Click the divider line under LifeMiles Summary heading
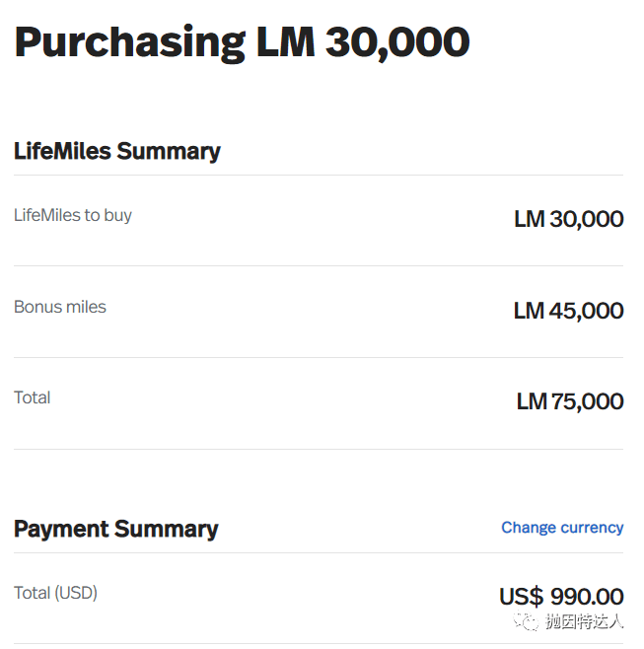 (319, 176)
